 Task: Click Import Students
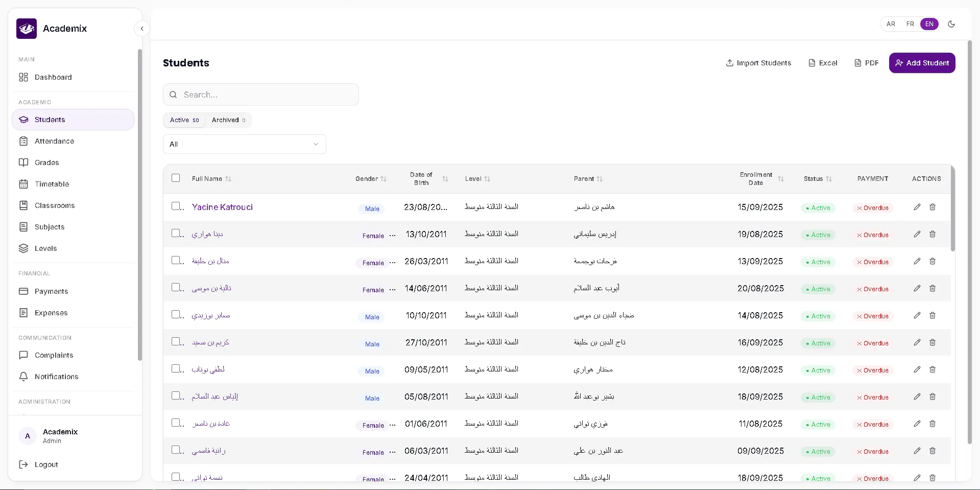point(758,63)
